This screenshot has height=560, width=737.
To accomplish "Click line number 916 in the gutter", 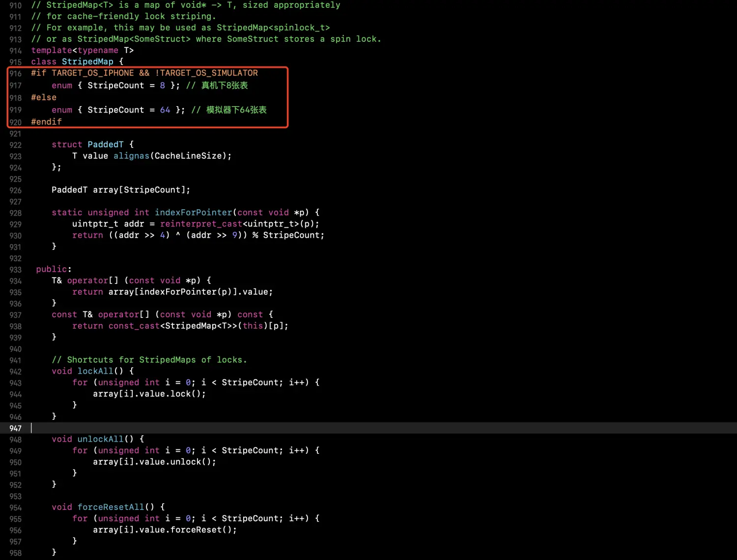I will click(15, 74).
